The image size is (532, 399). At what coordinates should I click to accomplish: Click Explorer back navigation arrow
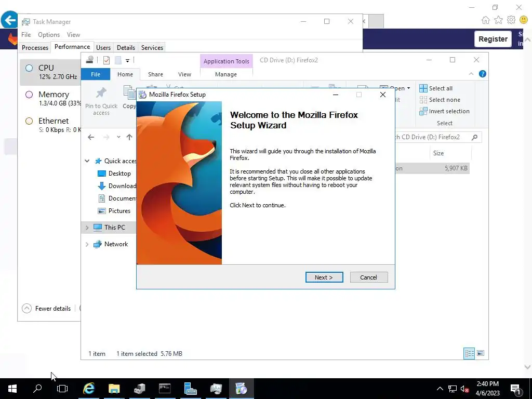pos(91,137)
